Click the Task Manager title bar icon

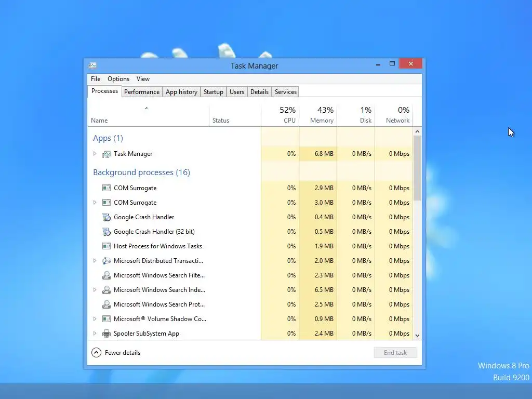(x=92, y=65)
